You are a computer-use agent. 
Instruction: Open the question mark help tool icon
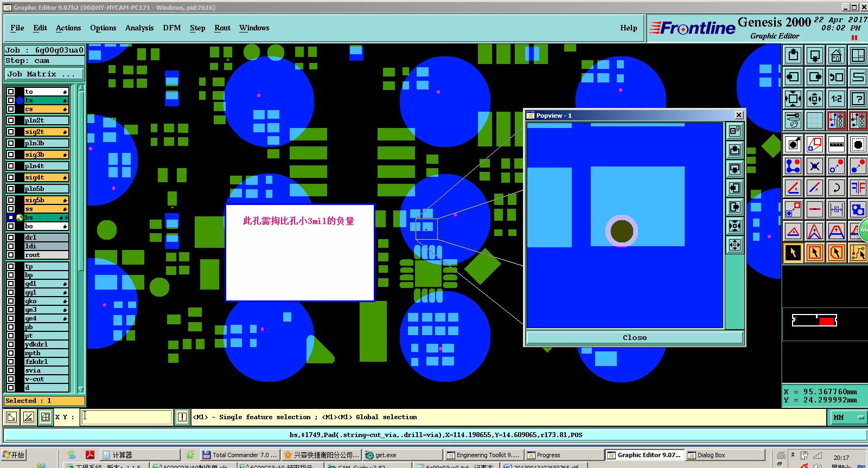pyautogui.click(x=858, y=99)
